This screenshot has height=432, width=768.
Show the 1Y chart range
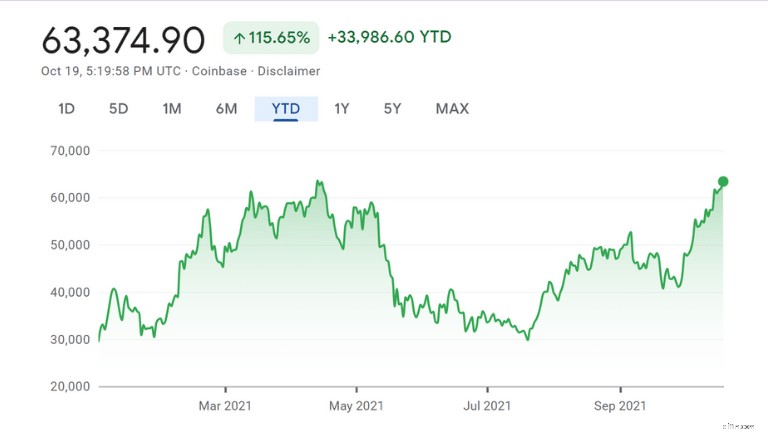341,109
